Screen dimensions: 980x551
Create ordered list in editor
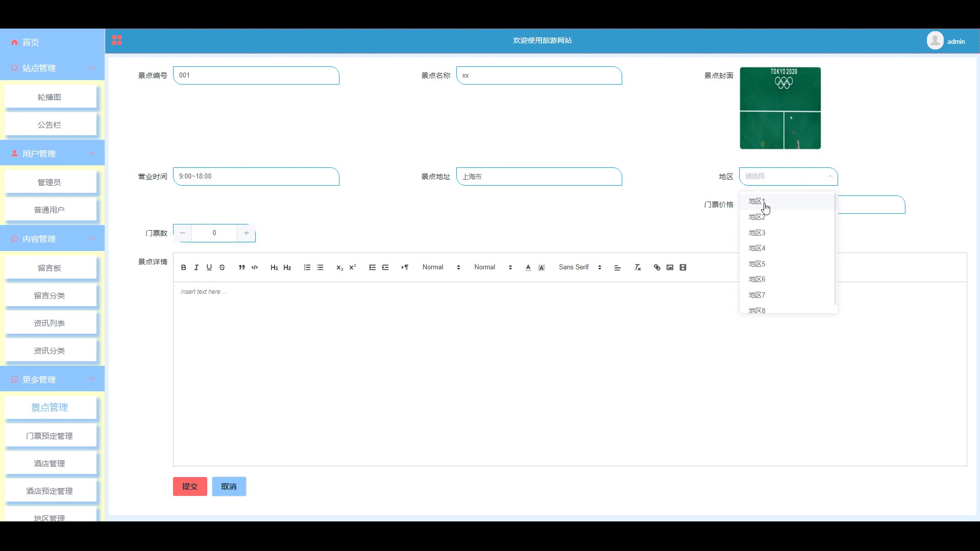click(x=307, y=267)
